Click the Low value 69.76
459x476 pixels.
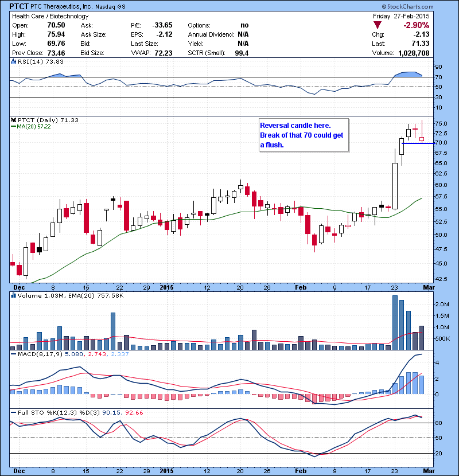click(x=56, y=44)
